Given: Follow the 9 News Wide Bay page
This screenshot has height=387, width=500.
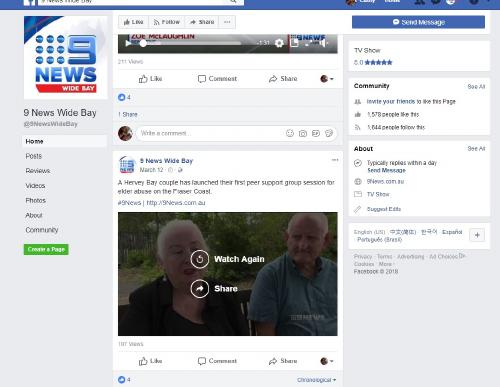Looking at the screenshot, I should (x=167, y=22).
